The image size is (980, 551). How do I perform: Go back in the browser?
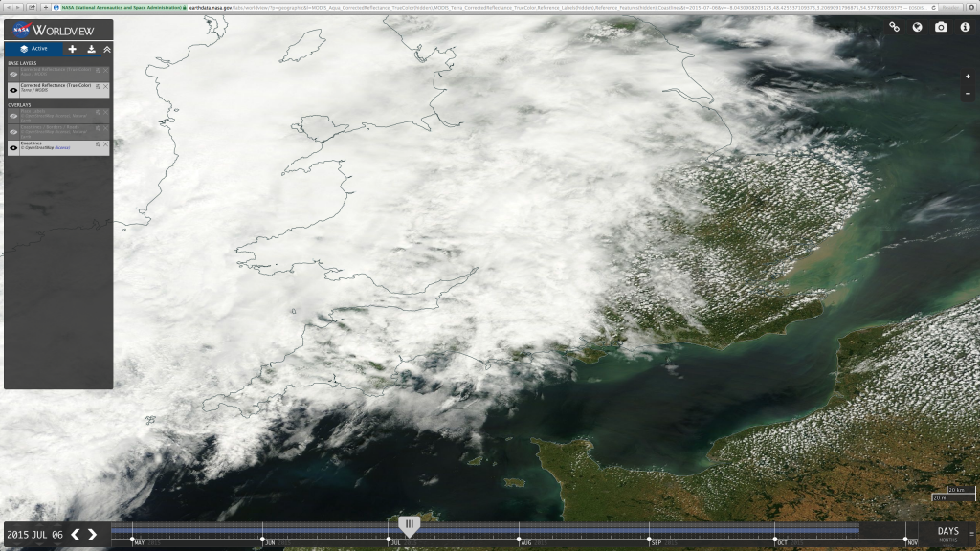click(8, 7)
